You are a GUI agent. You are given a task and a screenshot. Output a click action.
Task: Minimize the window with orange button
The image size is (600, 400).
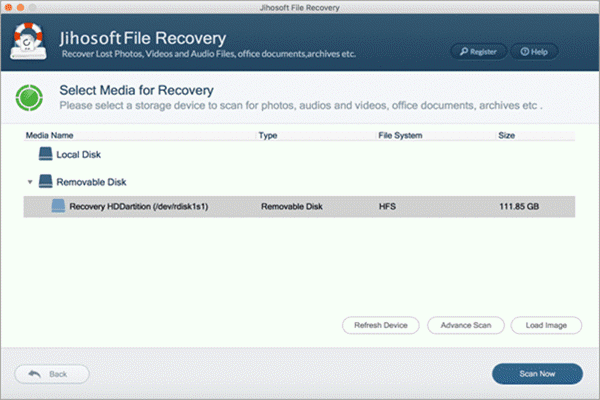pyautogui.click(x=21, y=7)
